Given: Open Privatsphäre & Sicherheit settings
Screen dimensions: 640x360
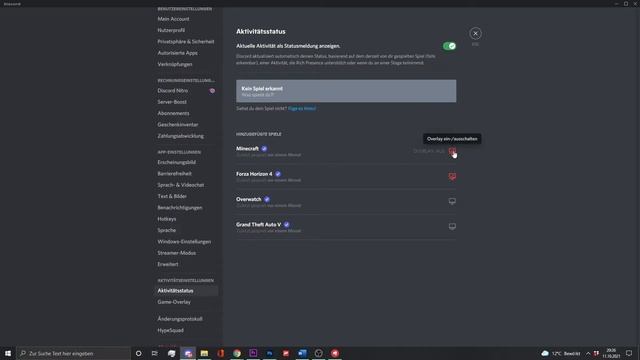Looking at the screenshot, I should click(186, 42).
